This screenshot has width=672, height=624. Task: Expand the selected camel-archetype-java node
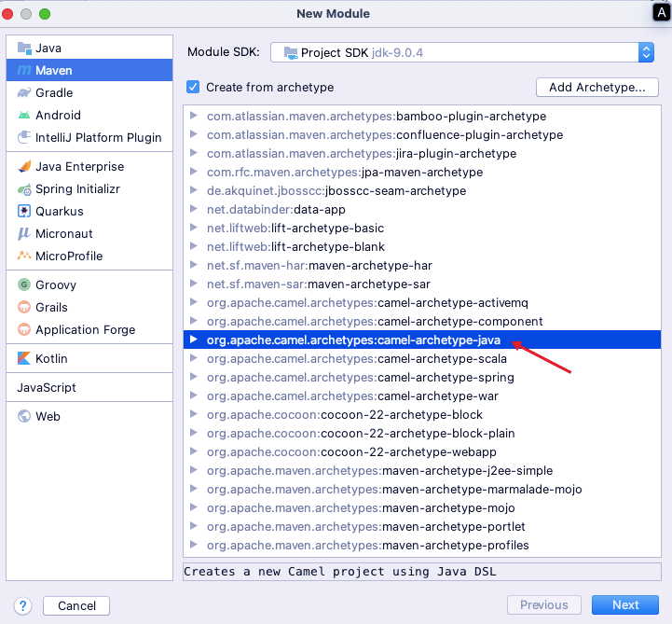194,340
